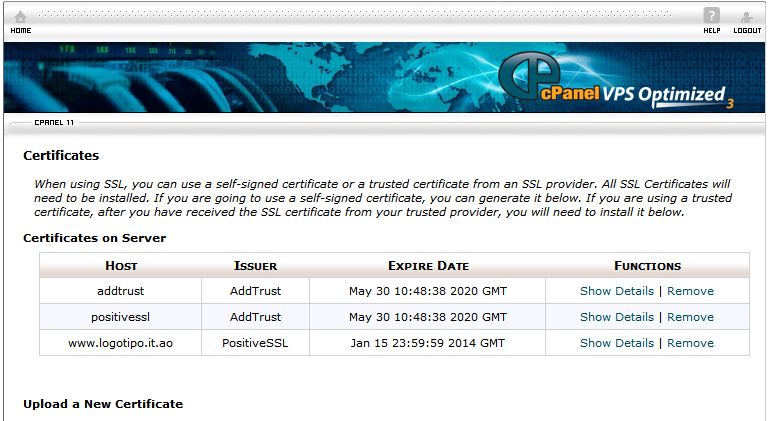The image size is (768, 421).
Task: Show Details for www.logotipo.it.ao certificate
Action: 617,343
